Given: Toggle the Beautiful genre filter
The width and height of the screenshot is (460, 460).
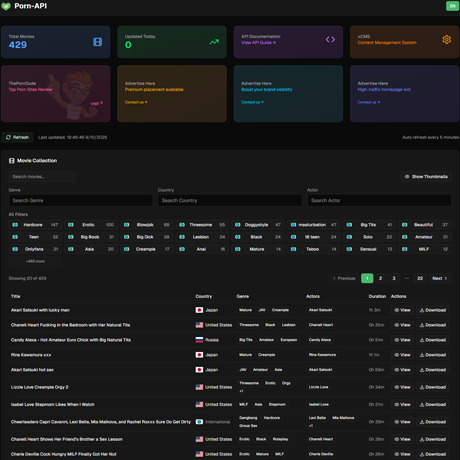Looking at the screenshot, I should pyautogui.click(x=425, y=225).
